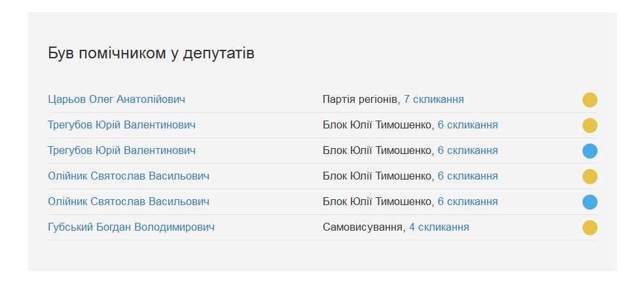
Task: Click yellow circle in Олійник row
Action: (x=590, y=176)
